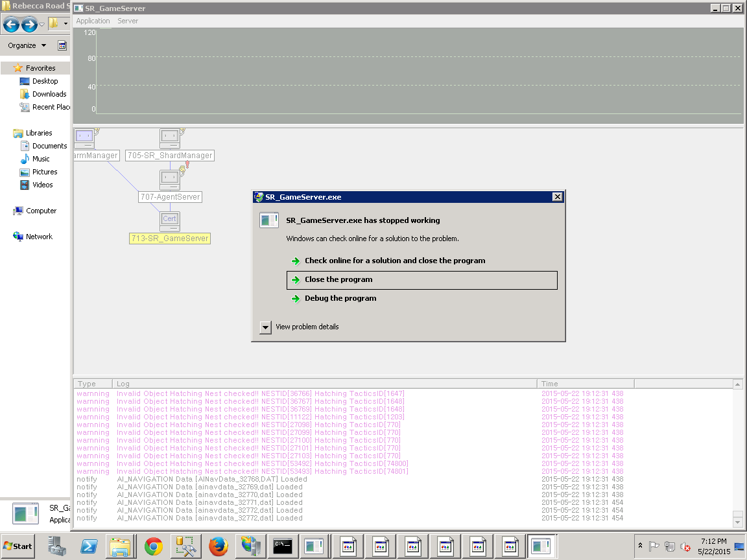Launch Firefox from the taskbar
Image resolution: width=747 pixels, height=560 pixels.
point(218,546)
